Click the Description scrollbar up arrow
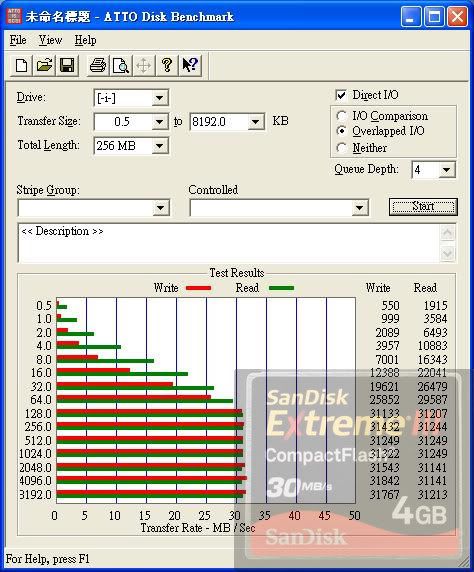 point(448,233)
